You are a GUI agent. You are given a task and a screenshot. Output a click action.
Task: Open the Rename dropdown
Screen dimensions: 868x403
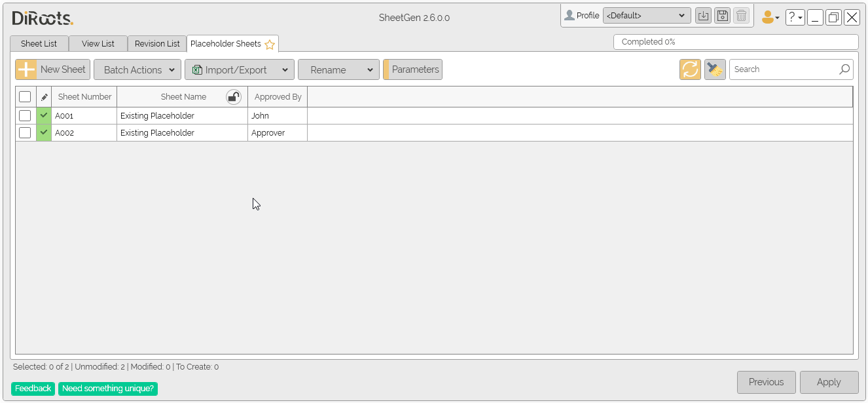338,69
